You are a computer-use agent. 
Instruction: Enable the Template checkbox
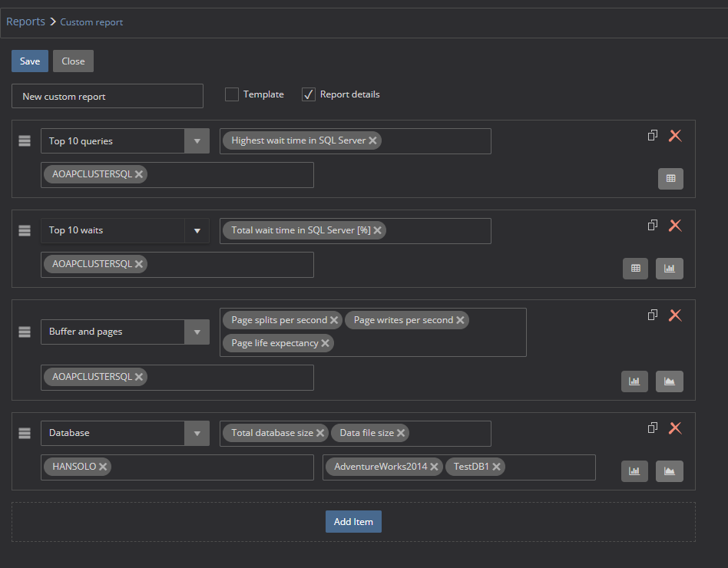pos(231,94)
